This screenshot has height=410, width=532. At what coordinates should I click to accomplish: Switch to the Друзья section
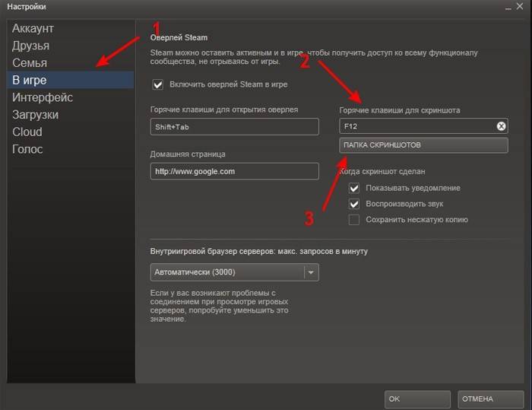31,46
